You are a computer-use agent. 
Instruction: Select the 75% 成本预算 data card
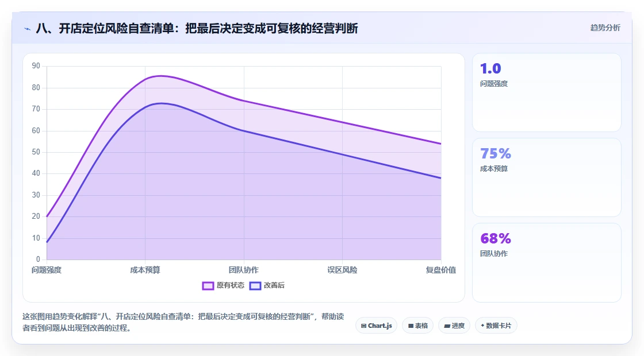click(x=547, y=177)
